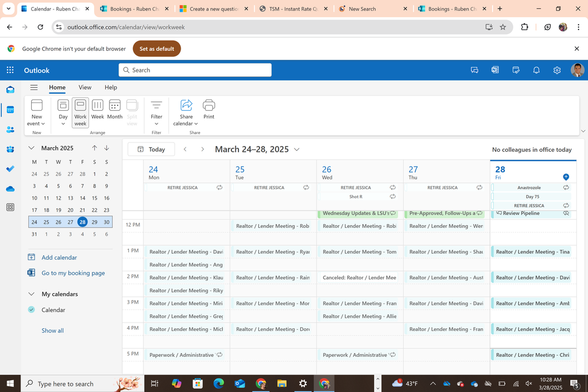Collapse the My calendars section
588x392 pixels.
32,294
